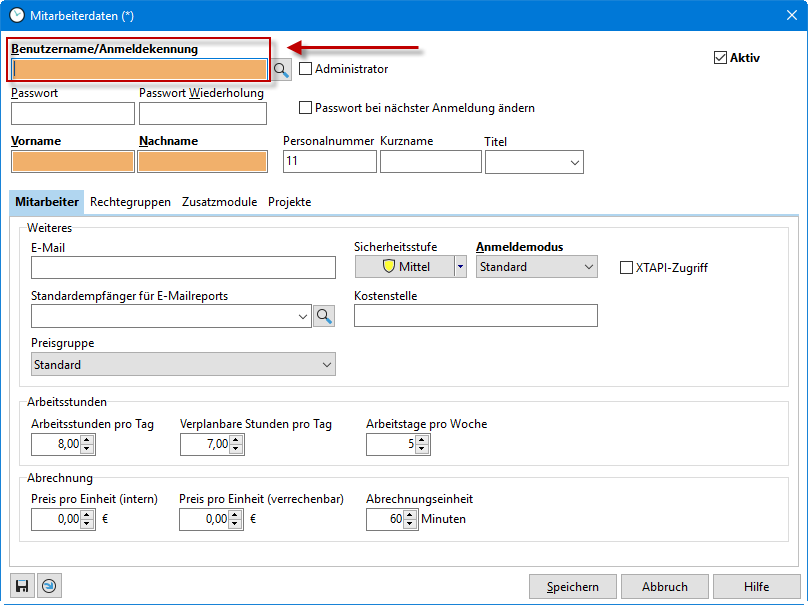The width and height of the screenshot is (808, 605).
Task: Click the floppy disk save icon
Action: click(x=22, y=586)
